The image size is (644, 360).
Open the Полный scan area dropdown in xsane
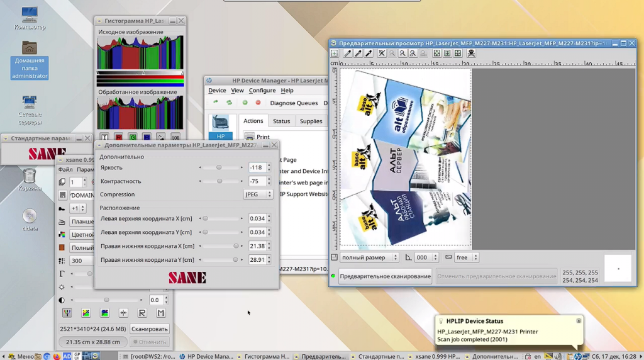(x=82, y=248)
